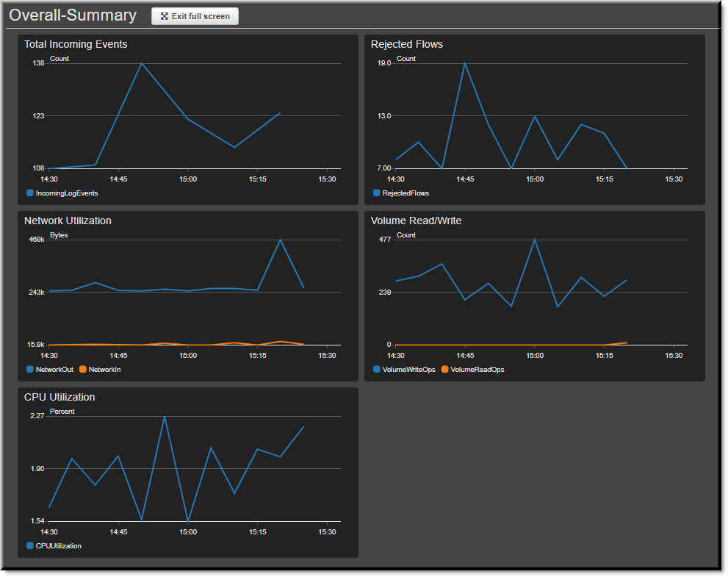This screenshot has width=728, height=577.
Task: Click the Overall-Summary dashboard title
Action: tap(73, 15)
